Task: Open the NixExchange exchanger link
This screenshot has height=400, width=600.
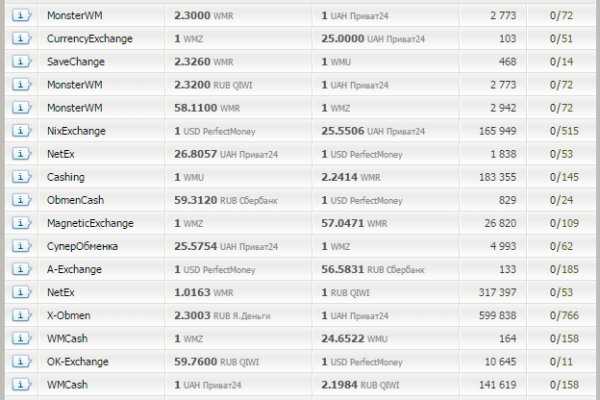Action: [76, 131]
